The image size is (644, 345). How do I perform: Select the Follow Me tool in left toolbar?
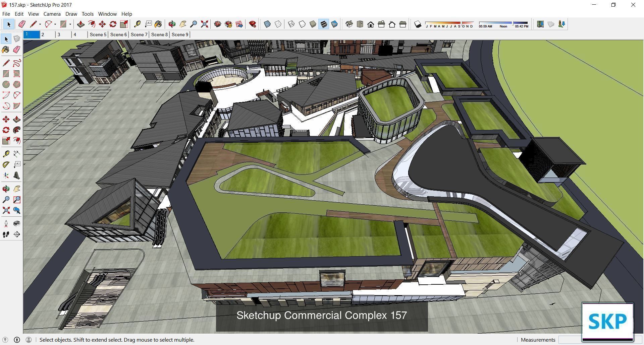17,130
